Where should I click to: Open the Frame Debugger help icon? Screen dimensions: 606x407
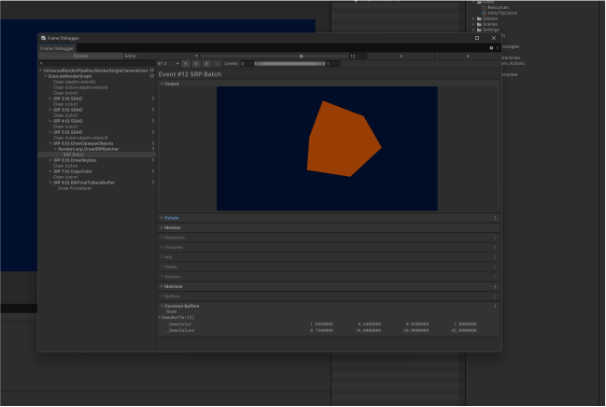491,48
